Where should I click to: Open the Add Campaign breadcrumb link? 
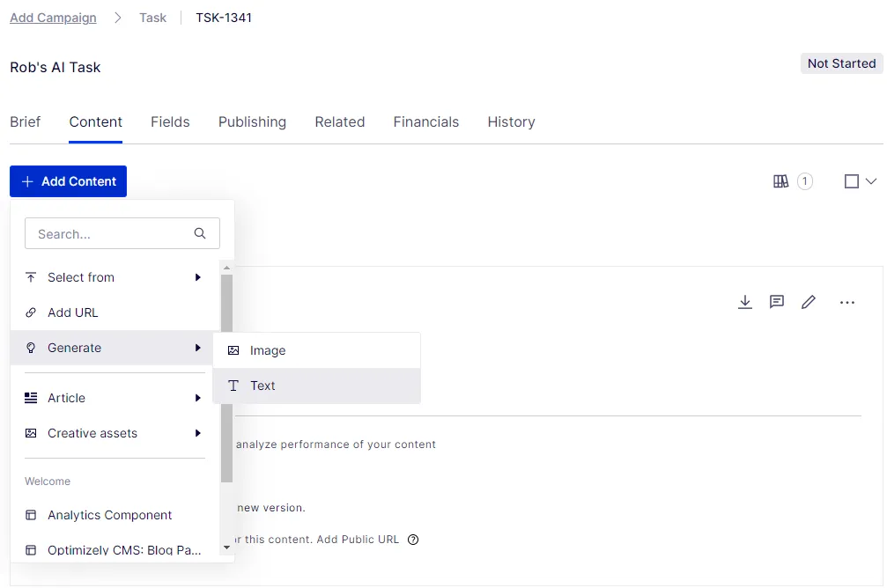coord(53,18)
